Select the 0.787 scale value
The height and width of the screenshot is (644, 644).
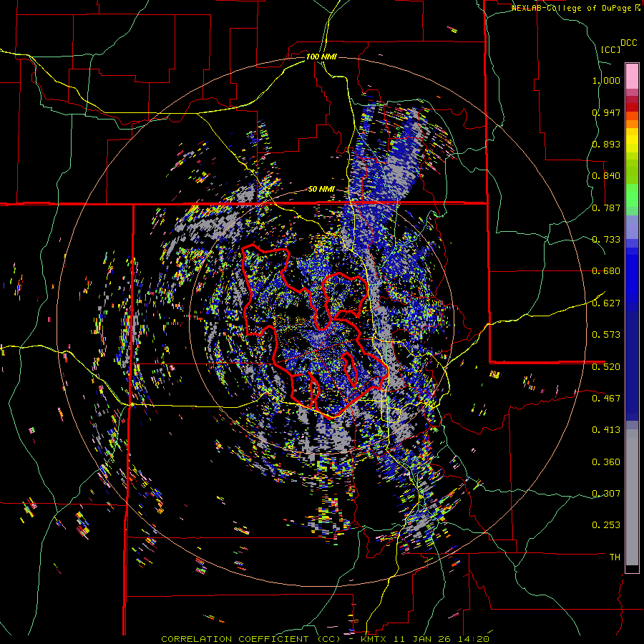606,208
